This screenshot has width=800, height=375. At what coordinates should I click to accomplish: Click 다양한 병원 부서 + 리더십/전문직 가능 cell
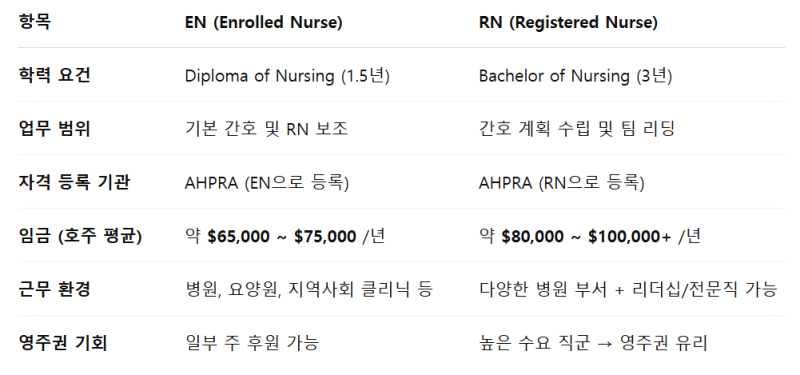628,289
